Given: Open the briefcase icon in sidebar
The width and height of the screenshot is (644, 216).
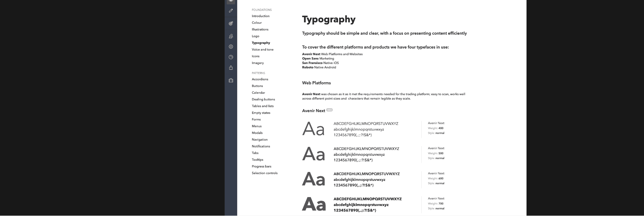Looking at the screenshot, I should click(x=231, y=80).
